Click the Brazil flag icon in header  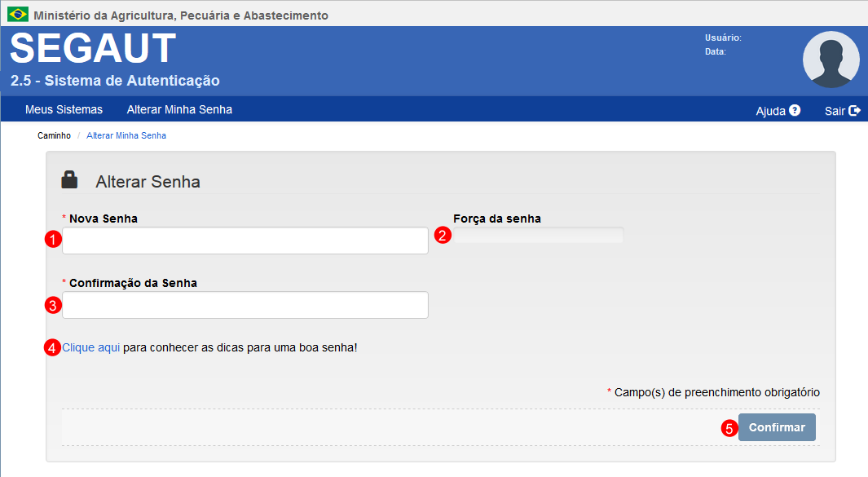pyautogui.click(x=18, y=15)
